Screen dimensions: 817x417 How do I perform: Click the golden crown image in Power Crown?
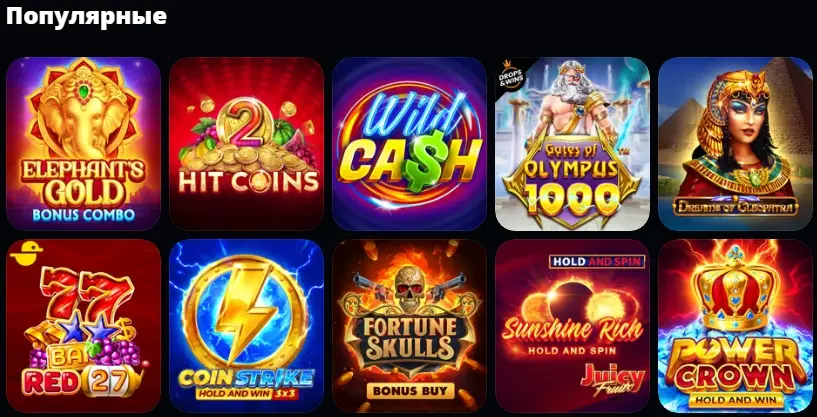pos(735,288)
